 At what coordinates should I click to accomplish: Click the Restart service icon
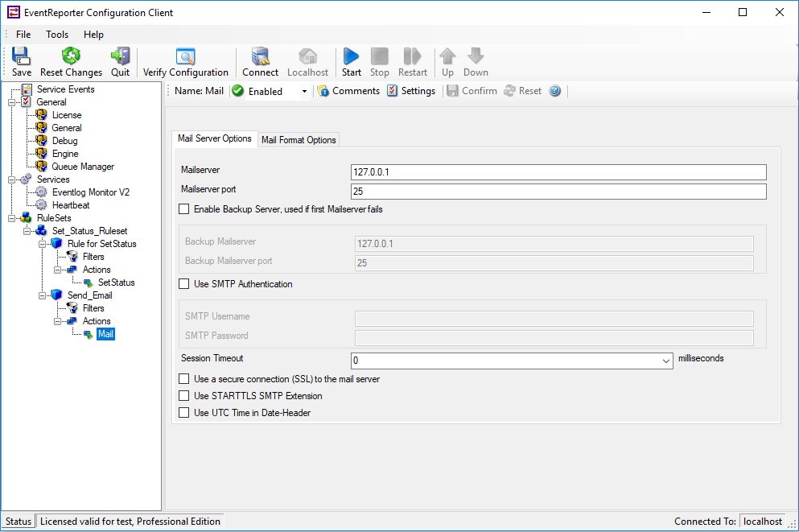point(412,62)
